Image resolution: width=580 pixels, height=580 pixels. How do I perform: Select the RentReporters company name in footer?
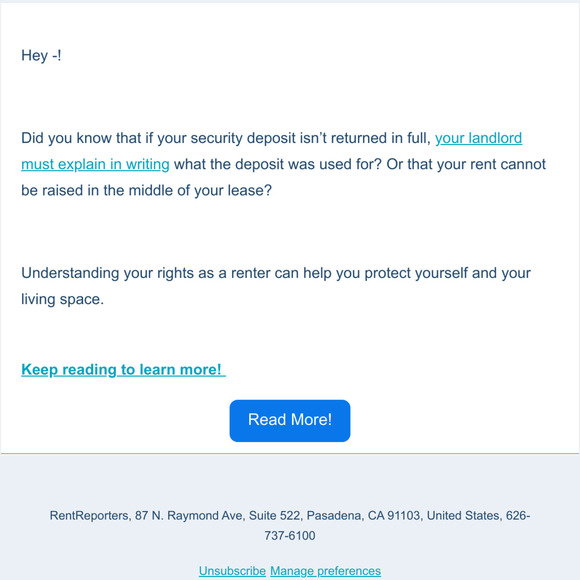point(89,515)
